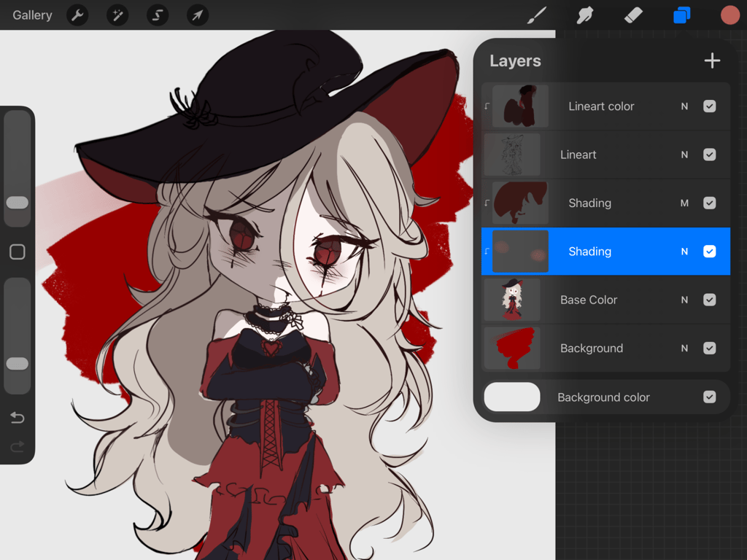The image size is (747, 560).
Task: Open blend mode N of selected Shading layer
Action: click(x=684, y=252)
